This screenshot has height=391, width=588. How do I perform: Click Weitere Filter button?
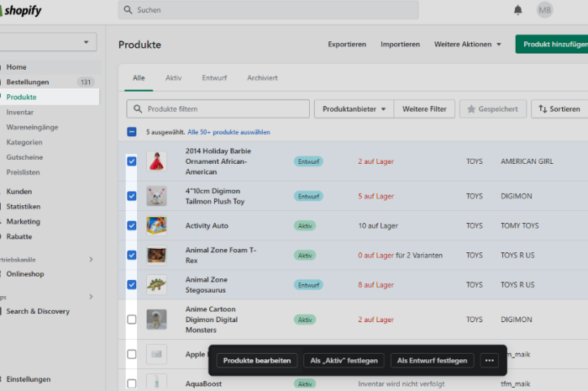pyautogui.click(x=424, y=108)
